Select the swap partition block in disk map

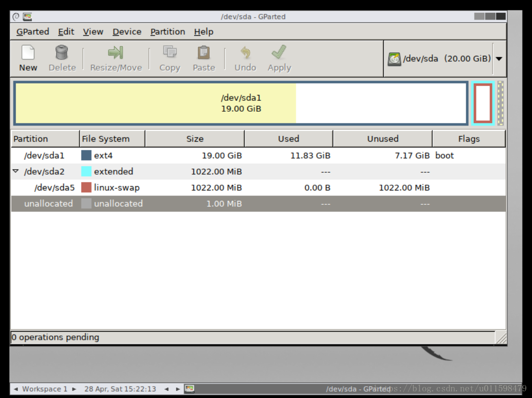tap(483, 103)
